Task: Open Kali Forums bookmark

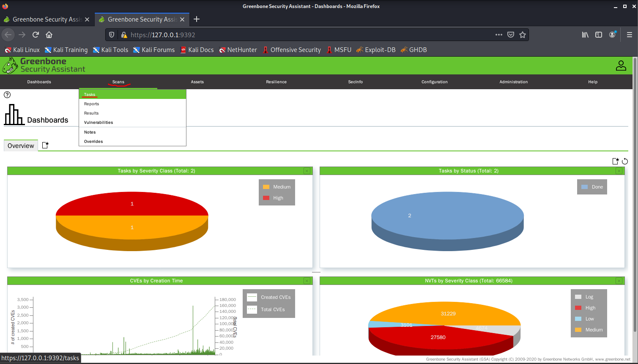Action: 154,50
